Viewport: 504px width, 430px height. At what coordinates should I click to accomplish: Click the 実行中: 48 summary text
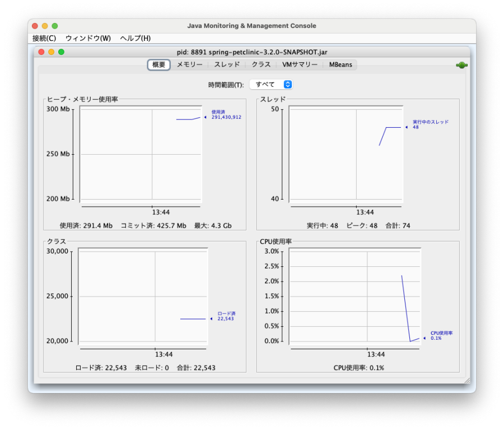coord(323,225)
